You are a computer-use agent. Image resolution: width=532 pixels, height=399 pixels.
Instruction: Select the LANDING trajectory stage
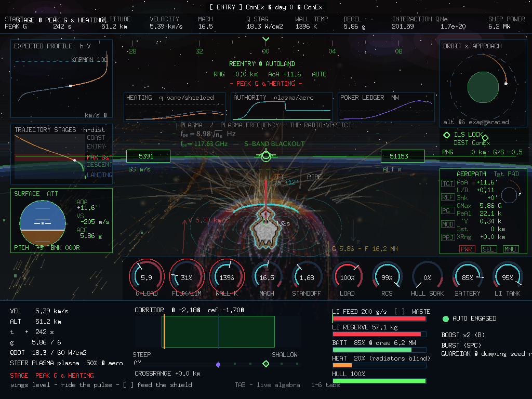99,175
